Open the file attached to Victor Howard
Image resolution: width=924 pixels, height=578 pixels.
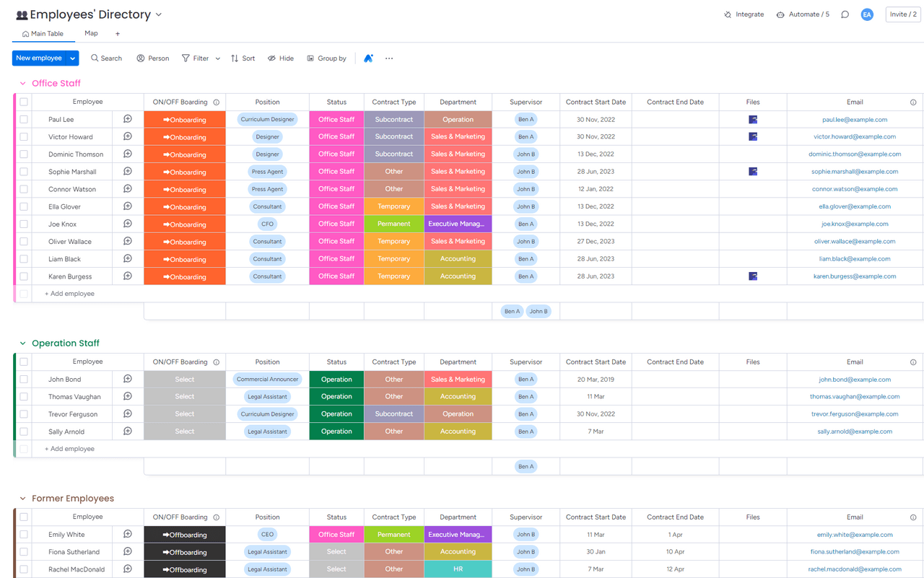coord(753,136)
